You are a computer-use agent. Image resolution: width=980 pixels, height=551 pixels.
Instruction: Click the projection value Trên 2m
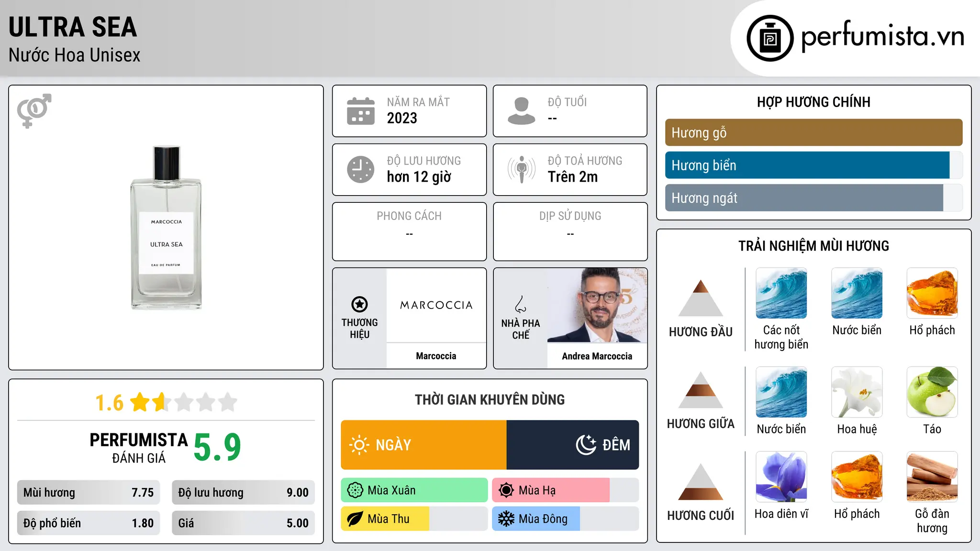(573, 177)
